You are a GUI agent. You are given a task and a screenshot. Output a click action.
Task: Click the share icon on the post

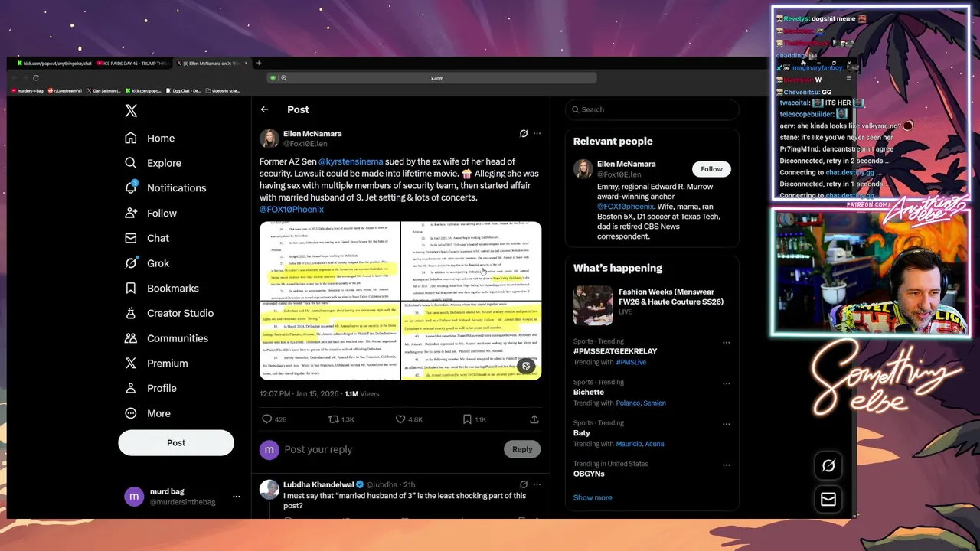coord(534,419)
